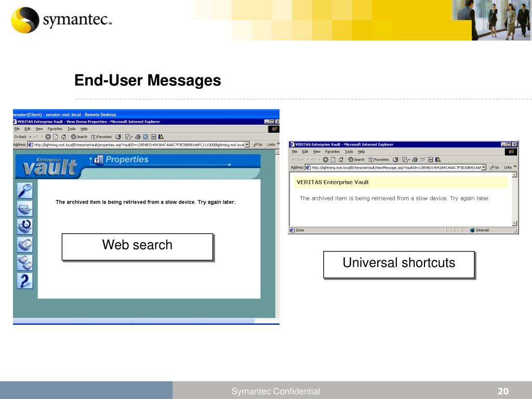Click scroll-up arrow in Properties window

(277, 152)
